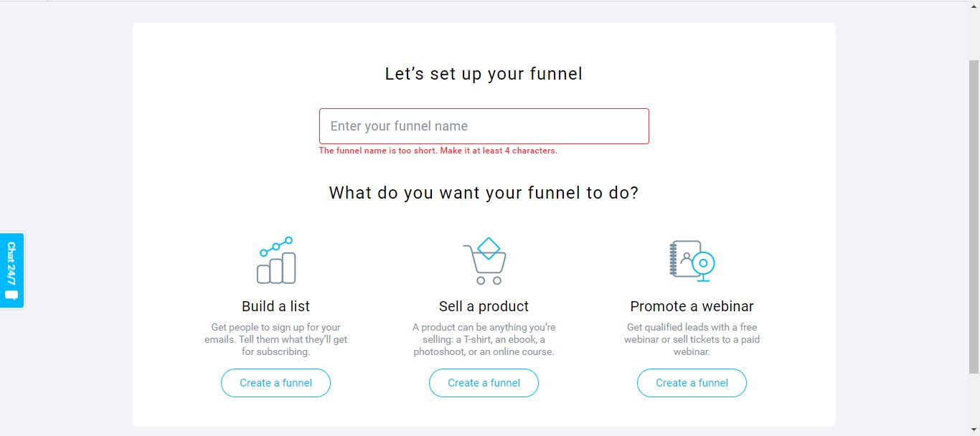Click What do you want your funnel to do heading
The image size is (980, 436).
tap(484, 193)
